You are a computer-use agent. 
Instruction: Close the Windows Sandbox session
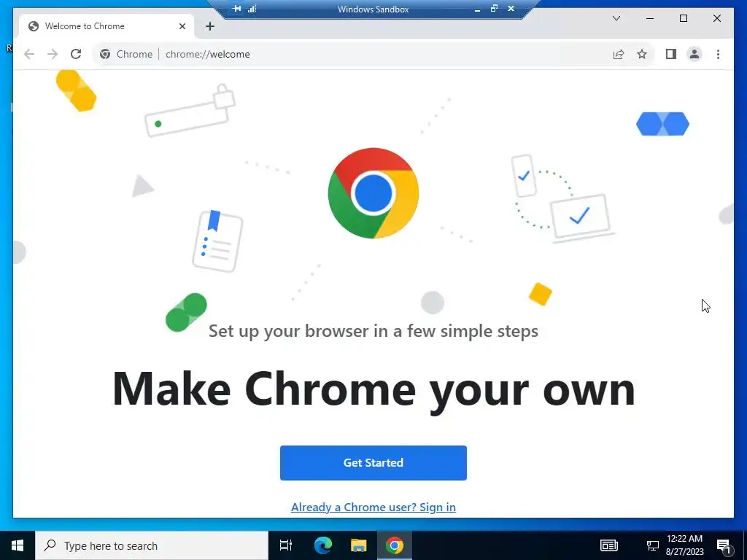point(511,9)
